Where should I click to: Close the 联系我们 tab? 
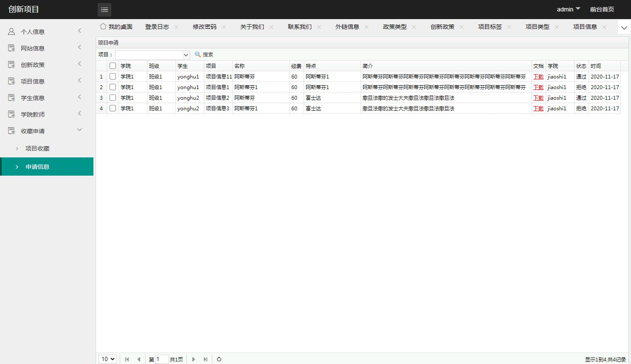click(319, 27)
